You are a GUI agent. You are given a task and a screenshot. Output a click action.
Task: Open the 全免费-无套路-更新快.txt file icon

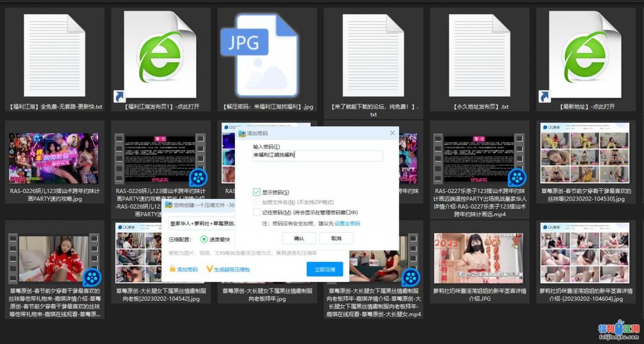pyautogui.click(x=54, y=55)
